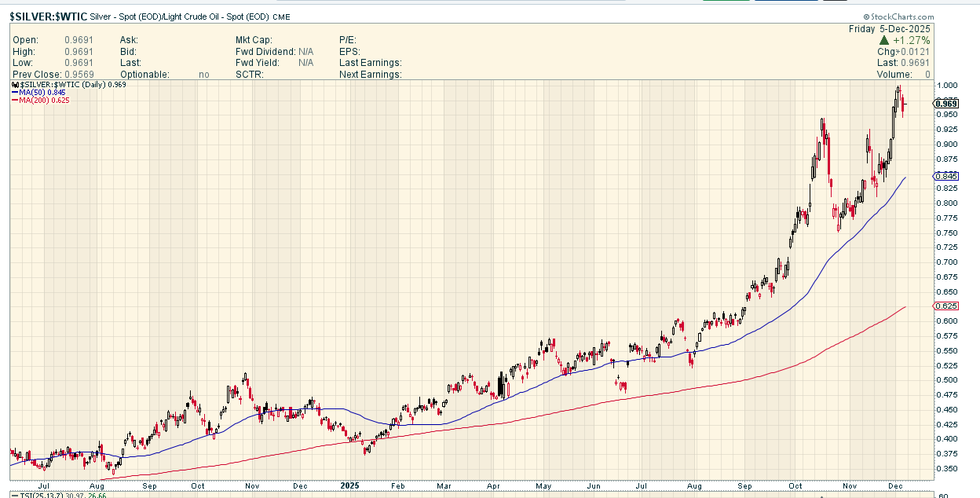The height and width of the screenshot is (498, 980).
Task: Open the StockCharts.com copyright link
Action: coord(898,16)
